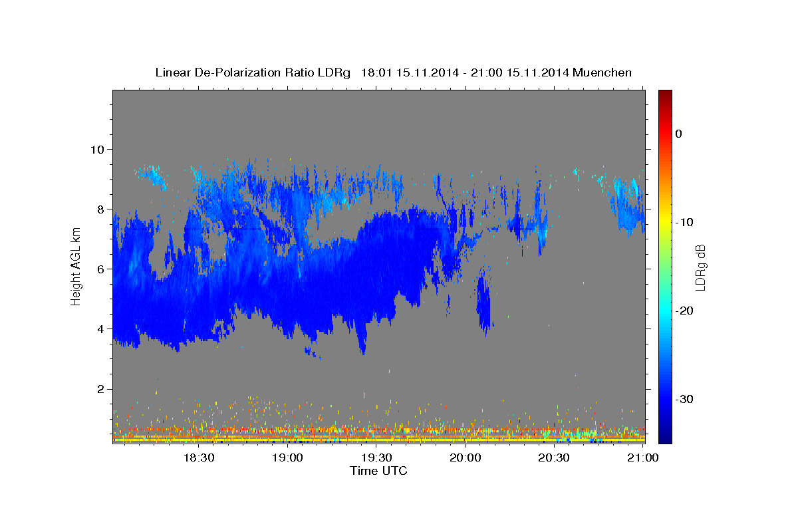The image size is (798, 532).
Task: Click the dark red top of the colorbar
Action: tap(665, 96)
